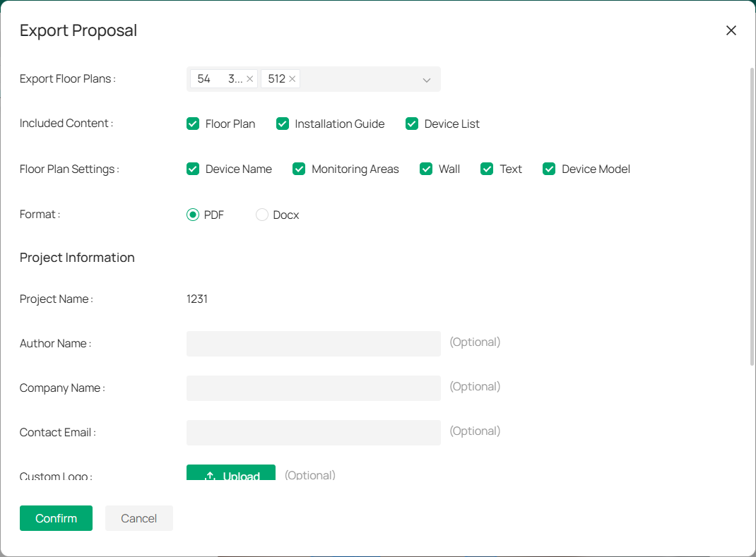Viewport: 756px width, 557px height.
Task: Remove the truncated "3..." floor plan tag
Action: [x=249, y=79]
